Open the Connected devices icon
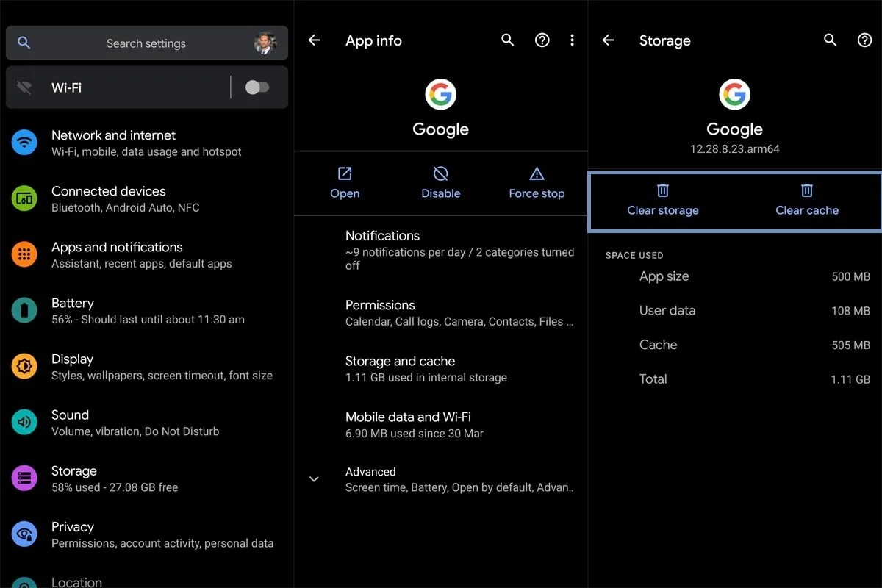Image resolution: width=882 pixels, height=588 pixels. [x=24, y=198]
